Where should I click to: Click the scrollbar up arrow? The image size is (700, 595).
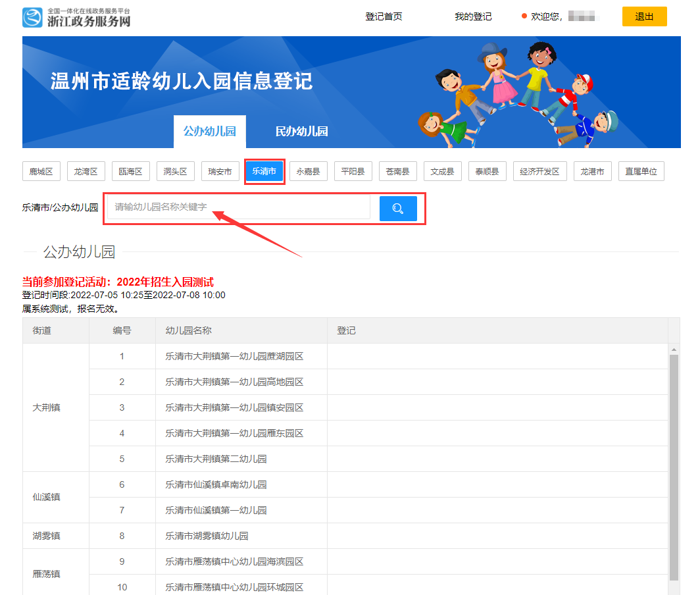tap(674, 349)
